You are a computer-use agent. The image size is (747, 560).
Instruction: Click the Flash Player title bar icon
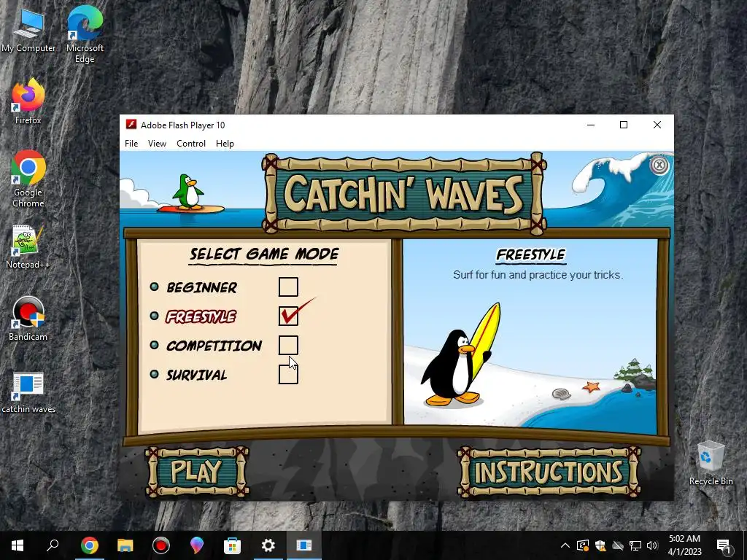point(131,125)
